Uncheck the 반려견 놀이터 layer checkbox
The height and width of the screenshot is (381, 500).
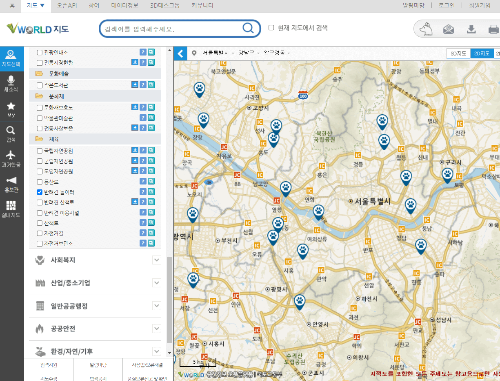coord(40,192)
